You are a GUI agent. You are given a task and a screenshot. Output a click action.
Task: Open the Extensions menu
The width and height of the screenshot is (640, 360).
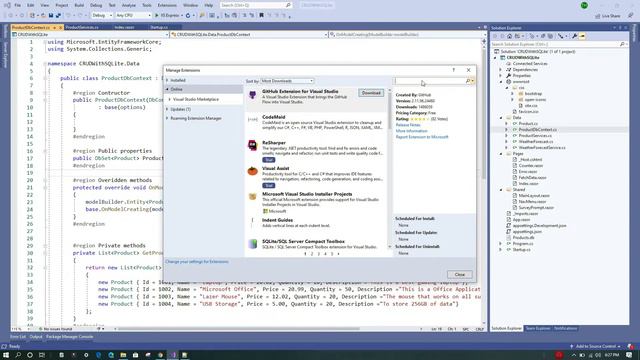[x=167, y=5]
